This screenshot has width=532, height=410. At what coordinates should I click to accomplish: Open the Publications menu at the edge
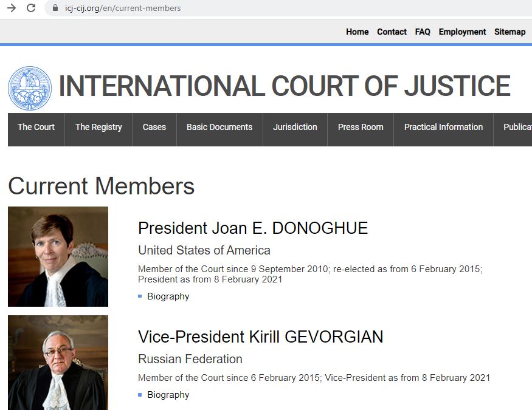[513, 129]
